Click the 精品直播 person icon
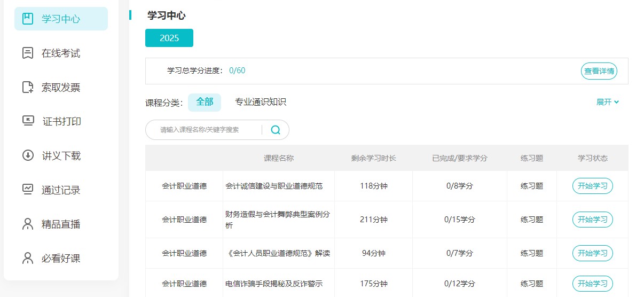 (28, 224)
